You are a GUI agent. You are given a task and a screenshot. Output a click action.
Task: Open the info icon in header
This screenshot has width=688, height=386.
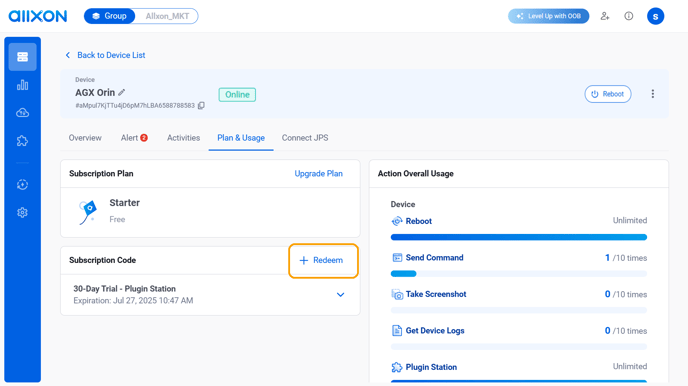tap(629, 16)
